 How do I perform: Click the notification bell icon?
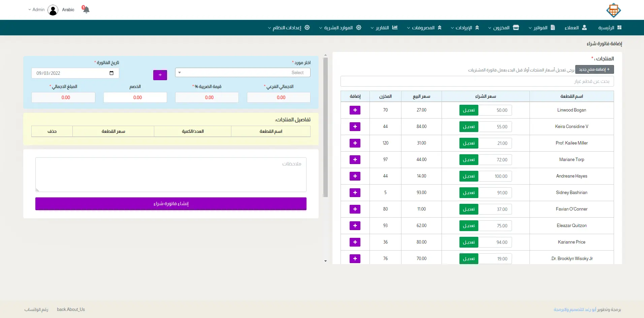[86, 9]
